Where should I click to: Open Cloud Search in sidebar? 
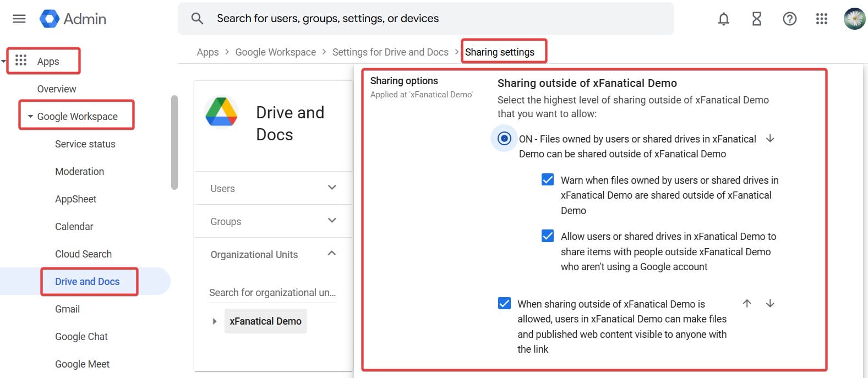pos(84,254)
